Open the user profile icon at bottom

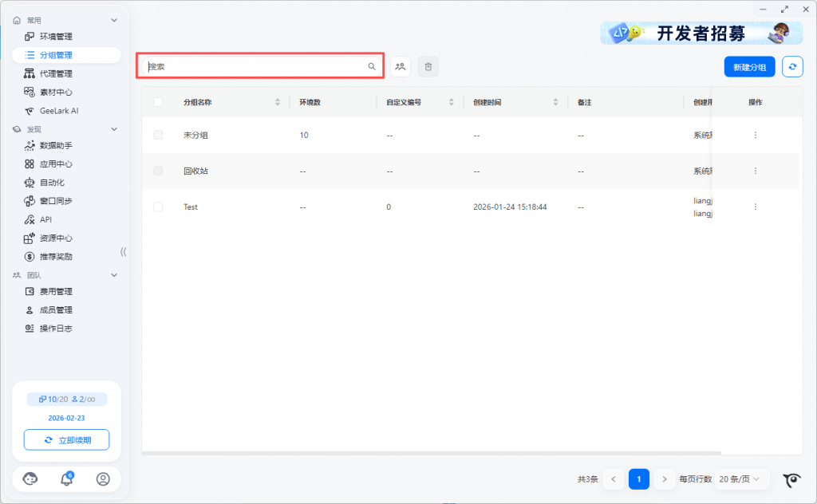click(x=103, y=479)
